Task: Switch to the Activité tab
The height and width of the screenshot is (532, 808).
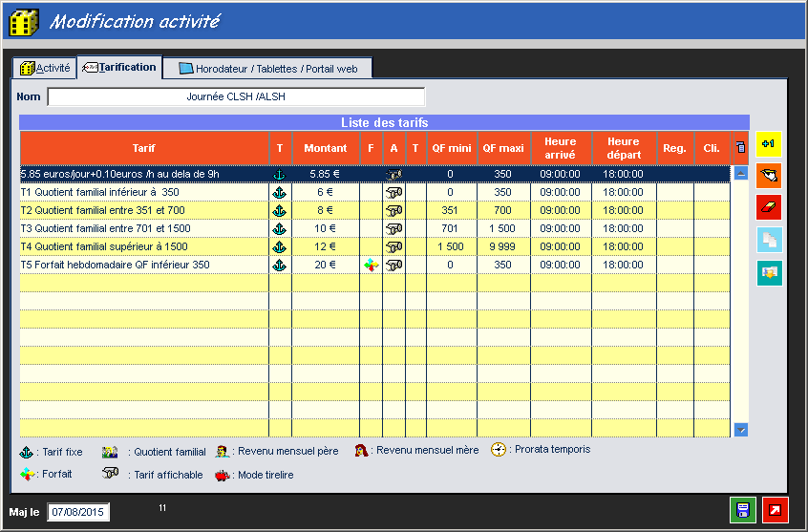Action: pyautogui.click(x=45, y=68)
